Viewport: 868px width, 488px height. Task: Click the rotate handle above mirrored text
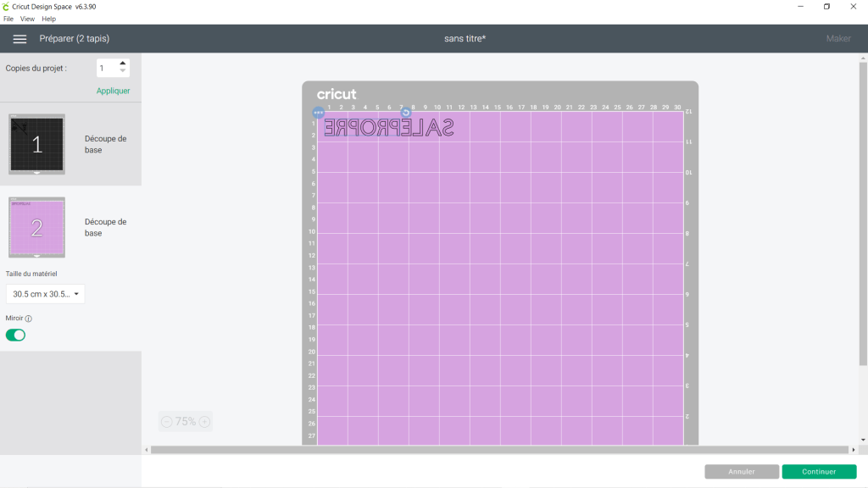(405, 112)
